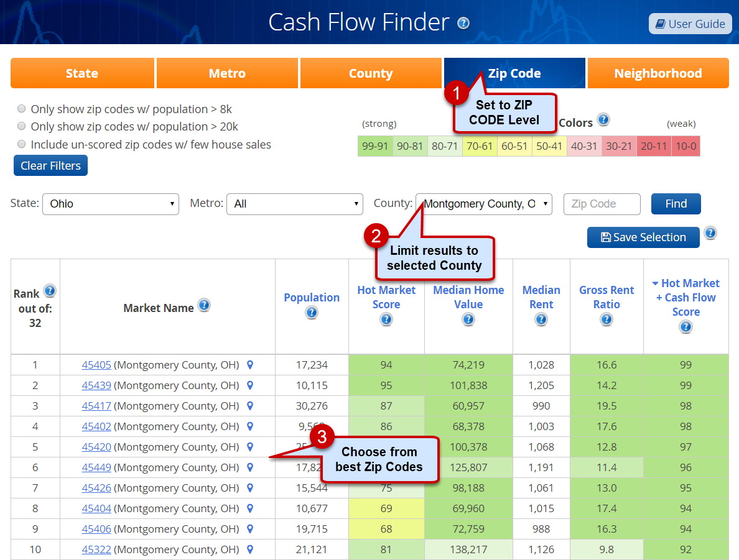Image resolution: width=739 pixels, height=560 pixels.
Task: Click the 10-0 weak color legend swatch
Action: 686,146
